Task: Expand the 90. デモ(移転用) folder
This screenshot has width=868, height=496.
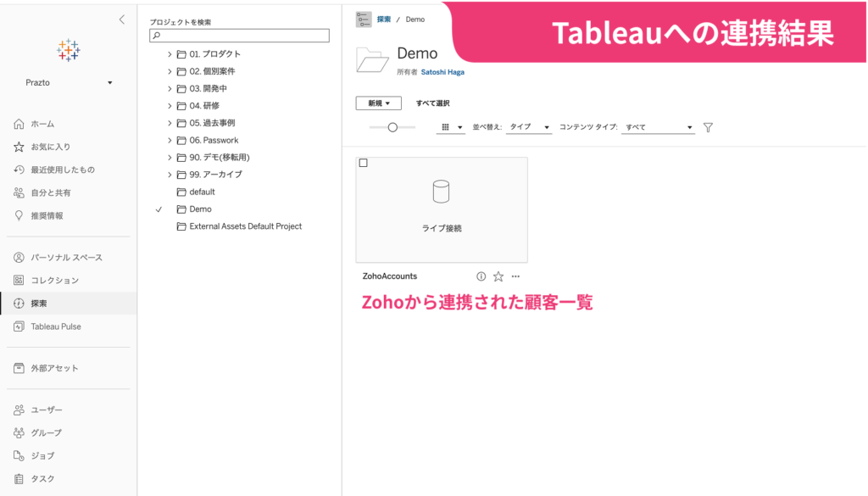Action: (170, 158)
